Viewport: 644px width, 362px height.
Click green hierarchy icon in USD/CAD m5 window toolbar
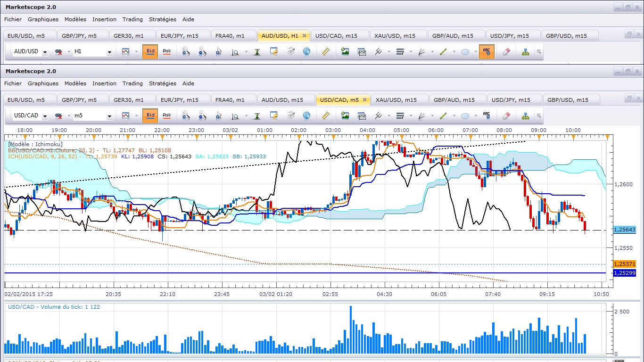(x=526, y=115)
